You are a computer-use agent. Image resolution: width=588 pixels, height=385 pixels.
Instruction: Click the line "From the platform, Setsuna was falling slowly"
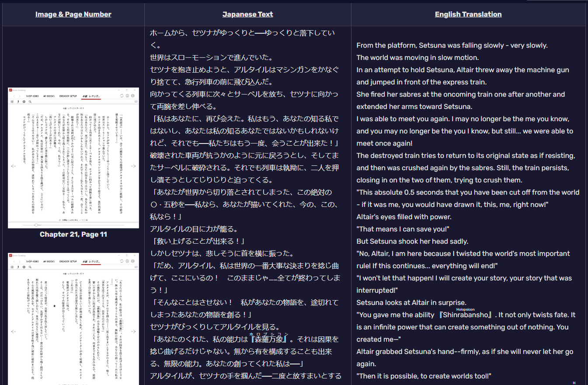point(452,45)
